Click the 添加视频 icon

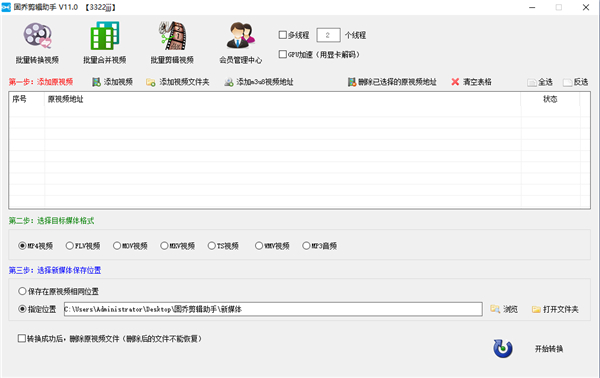pos(96,82)
